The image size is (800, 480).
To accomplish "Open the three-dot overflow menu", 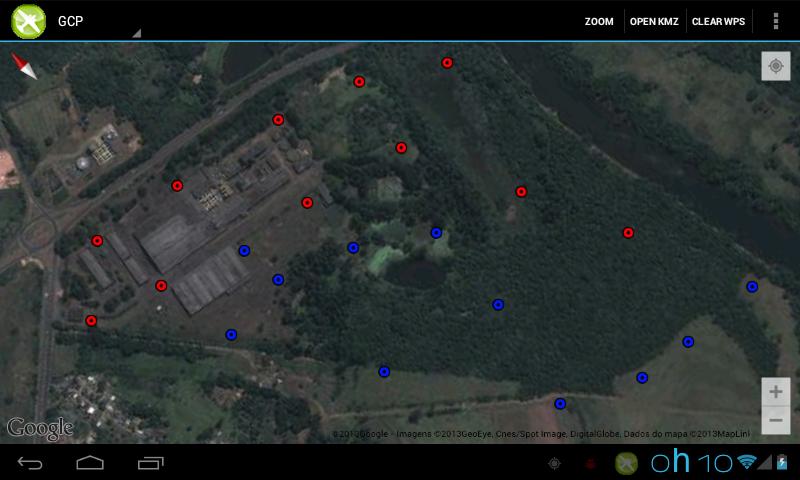I will point(776,21).
